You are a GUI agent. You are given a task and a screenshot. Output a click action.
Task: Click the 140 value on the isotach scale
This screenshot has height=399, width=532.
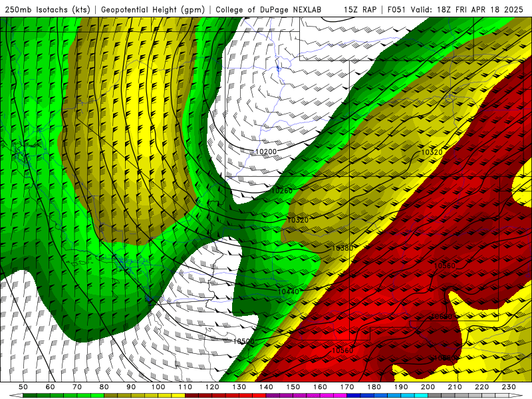click(x=266, y=387)
